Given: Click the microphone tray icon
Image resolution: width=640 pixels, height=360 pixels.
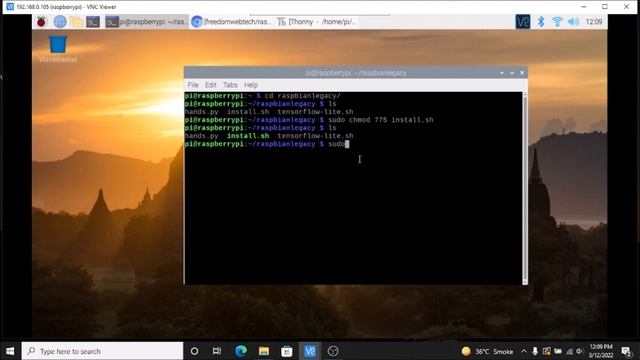Looking at the screenshot, I should pyautogui.click(x=535, y=351).
